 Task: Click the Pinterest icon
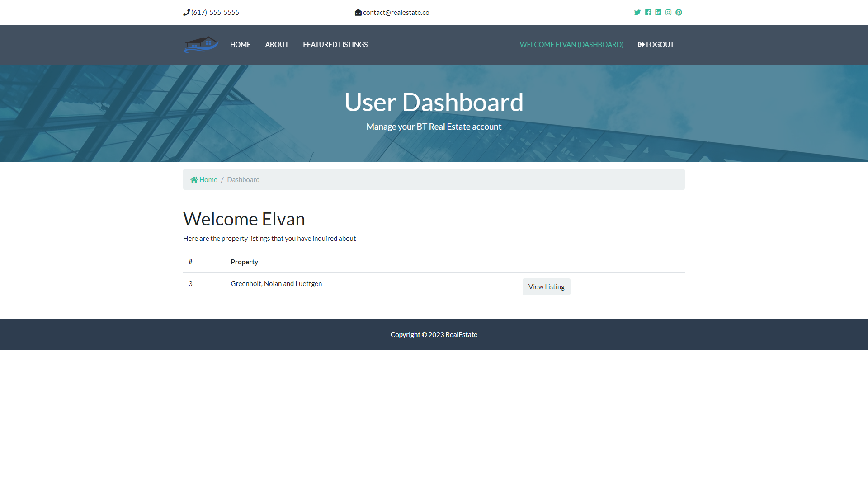pyautogui.click(x=679, y=13)
